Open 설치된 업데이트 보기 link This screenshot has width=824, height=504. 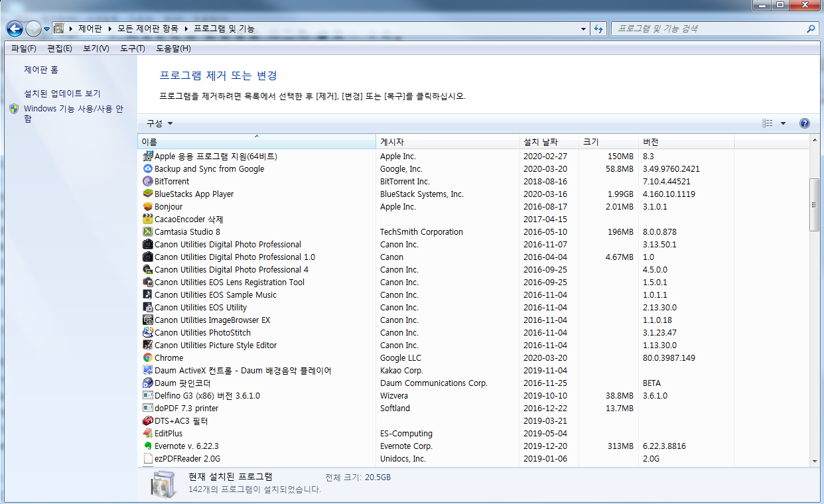(x=62, y=94)
